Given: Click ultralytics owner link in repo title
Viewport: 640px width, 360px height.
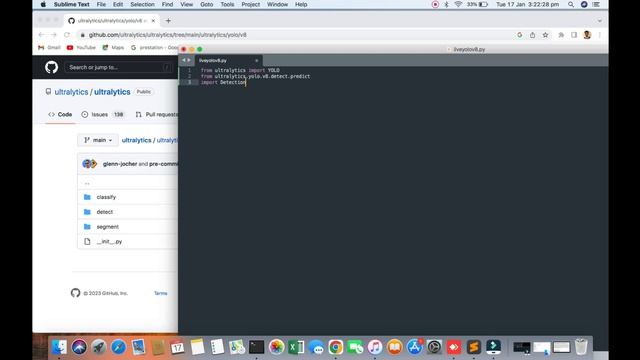Looking at the screenshot, I should coord(71,92).
